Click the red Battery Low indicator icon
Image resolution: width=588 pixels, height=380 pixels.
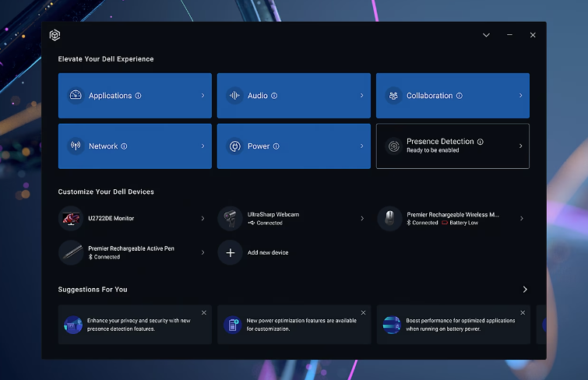pyautogui.click(x=445, y=223)
